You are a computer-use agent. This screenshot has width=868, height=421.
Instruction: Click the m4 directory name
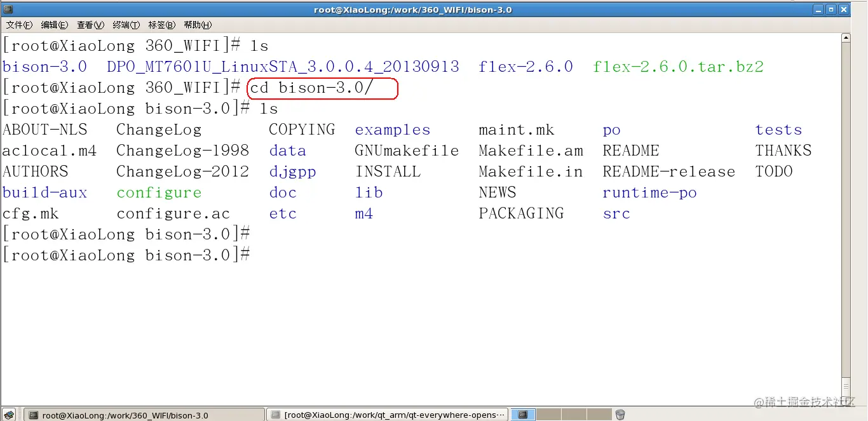tap(363, 213)
